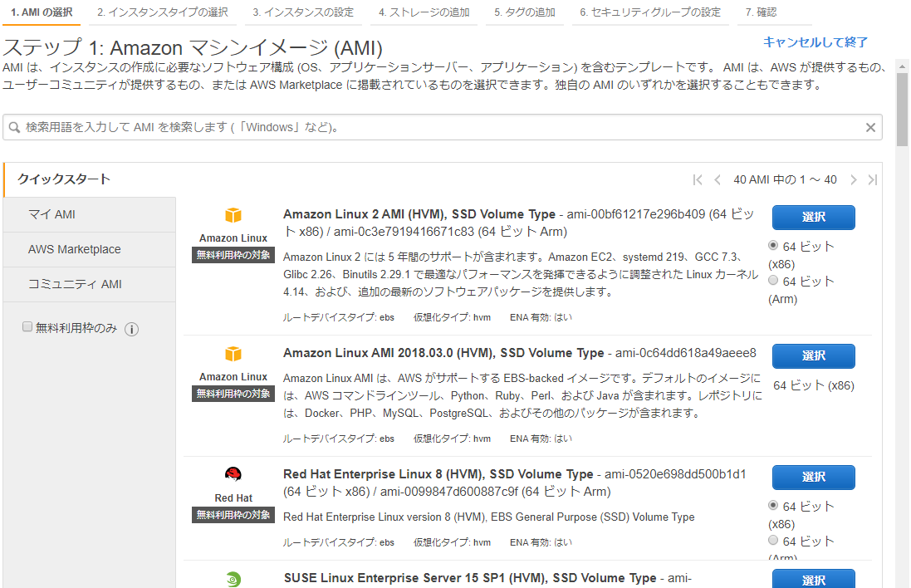Click 64 ビット (x86) text of Amazon Linux 2018.03.0

pyautogui.click(x=813, y=385)
